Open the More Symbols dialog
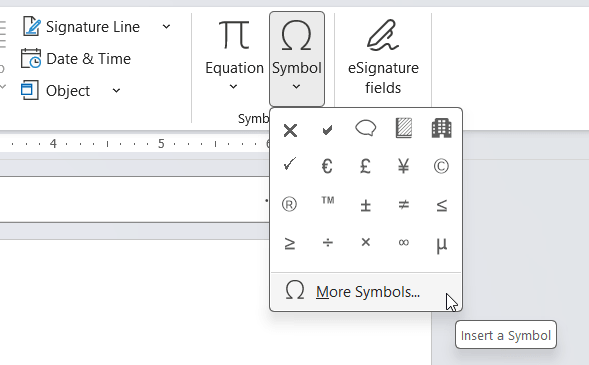589x365 pixels. pyautogui.click(x=366, y=292)
